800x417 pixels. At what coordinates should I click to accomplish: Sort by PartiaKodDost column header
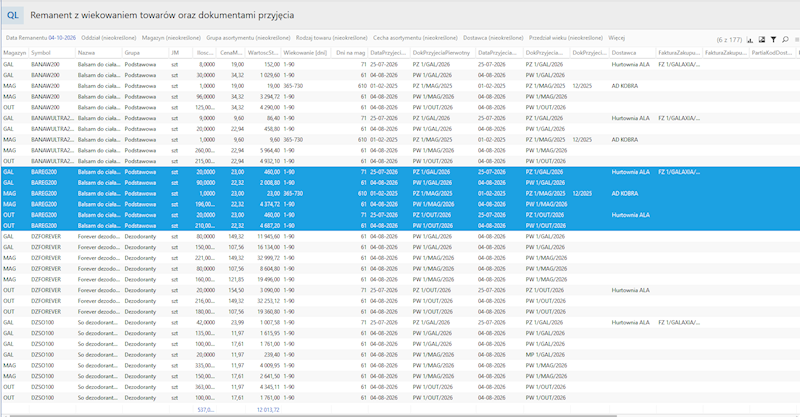(x=772, y=53)
